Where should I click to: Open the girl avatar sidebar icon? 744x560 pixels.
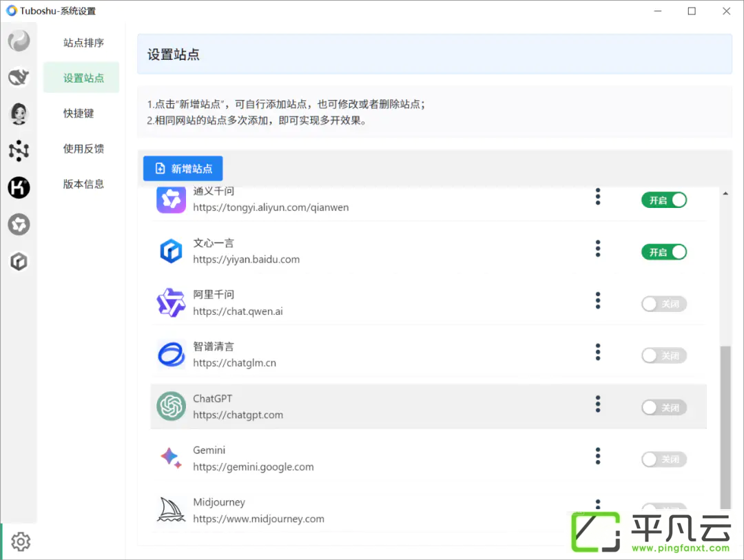[19, 114]
